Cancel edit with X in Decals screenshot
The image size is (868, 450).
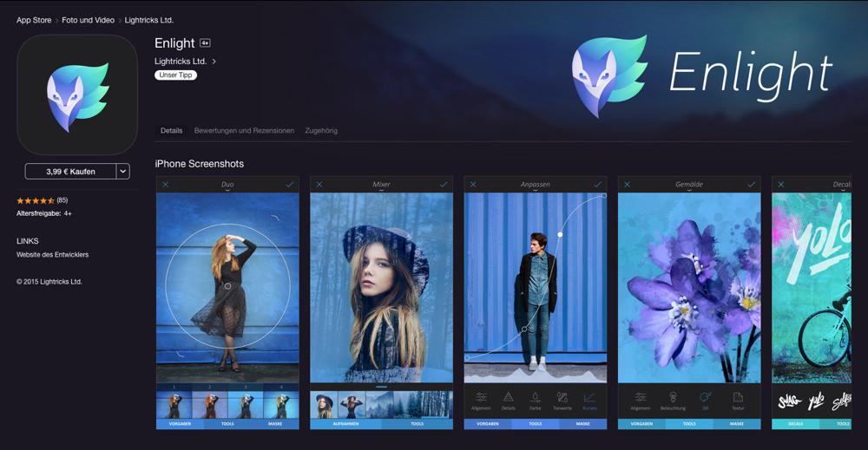coord(781,185)
